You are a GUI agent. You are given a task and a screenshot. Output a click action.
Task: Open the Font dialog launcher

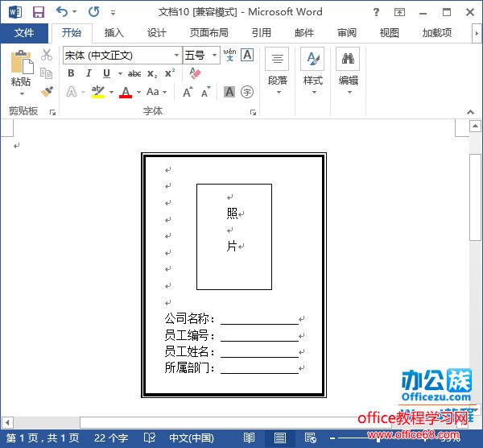click(254, 113)
